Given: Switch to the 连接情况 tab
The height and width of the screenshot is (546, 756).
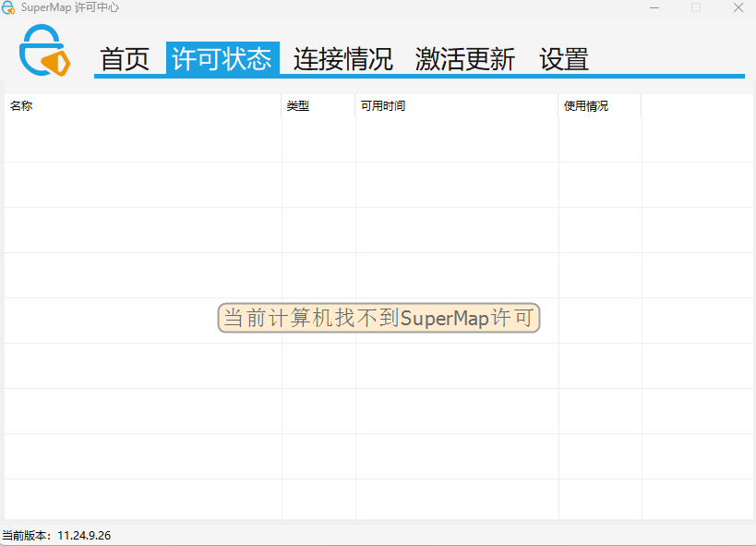Looking at the screenshot, I should pyautogui.click(x=342, y=59).
